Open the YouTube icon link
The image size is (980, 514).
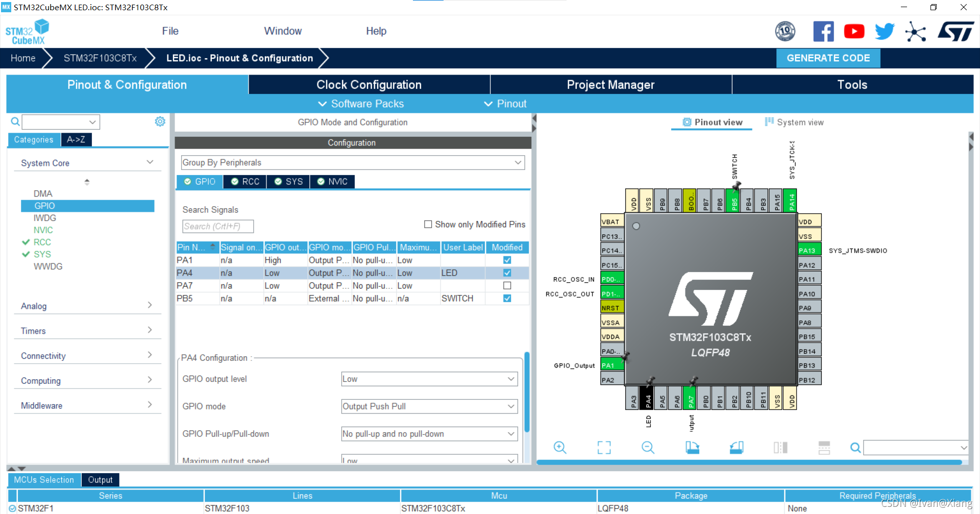(854, 32)
